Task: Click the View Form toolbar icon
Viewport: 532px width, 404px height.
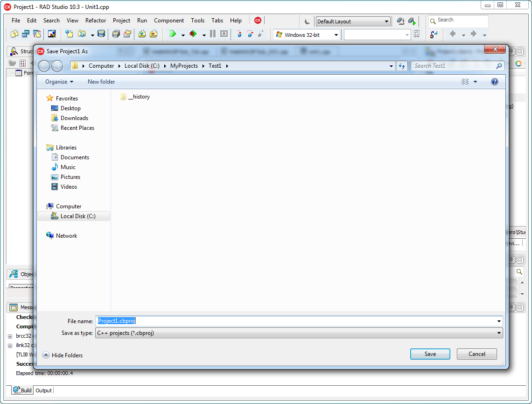Action: 26,34
